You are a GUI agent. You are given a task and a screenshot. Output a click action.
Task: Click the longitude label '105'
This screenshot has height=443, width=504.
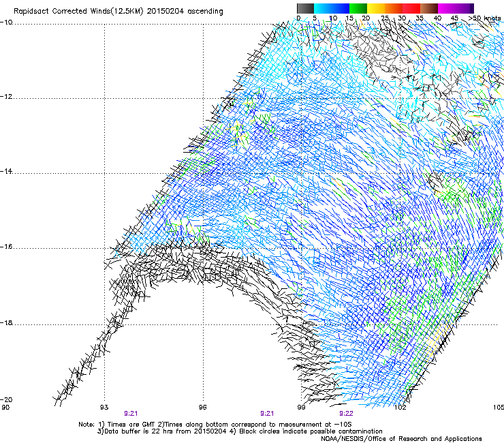coord(499,408)
